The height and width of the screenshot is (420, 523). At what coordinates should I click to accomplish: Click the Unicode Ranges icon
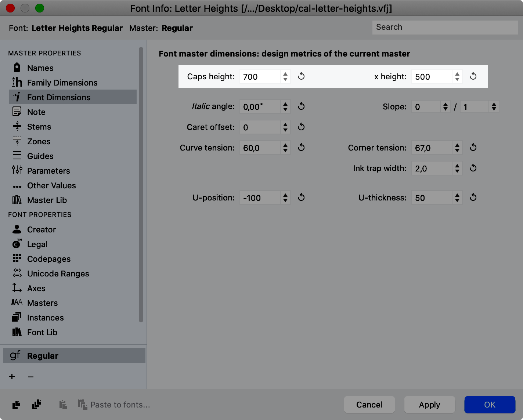click(x=17, y=273)
